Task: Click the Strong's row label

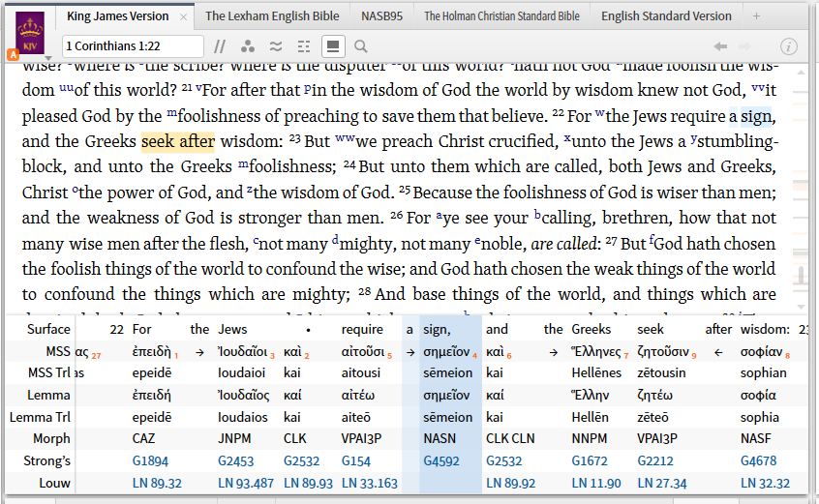Action: pyautogui.click(x=47, y=461)
